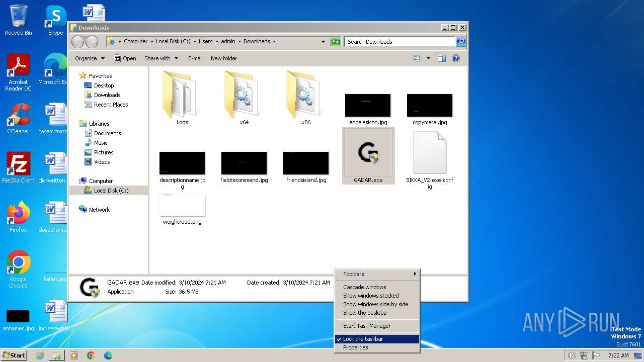This screenshot has width=644, height=362.
Task: Open the Explorer help button
Action: 456,58
